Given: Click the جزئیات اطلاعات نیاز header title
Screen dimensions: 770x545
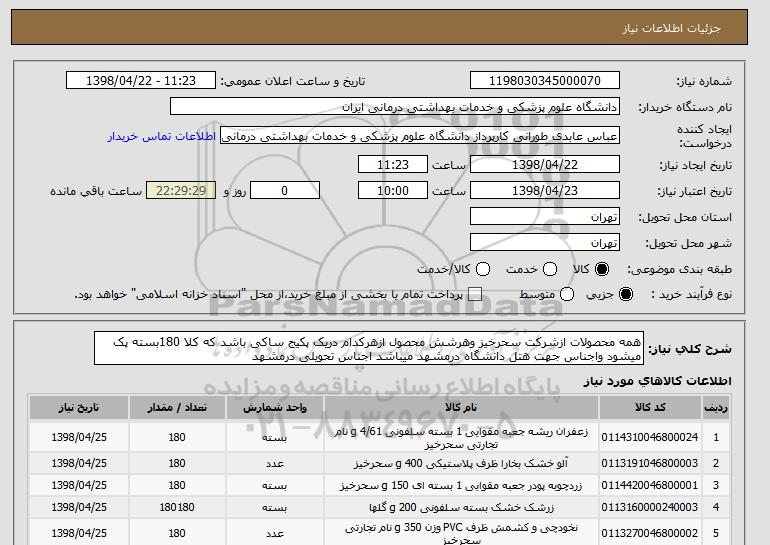Looking at the screenshot, I should click(x=672, y=28).
